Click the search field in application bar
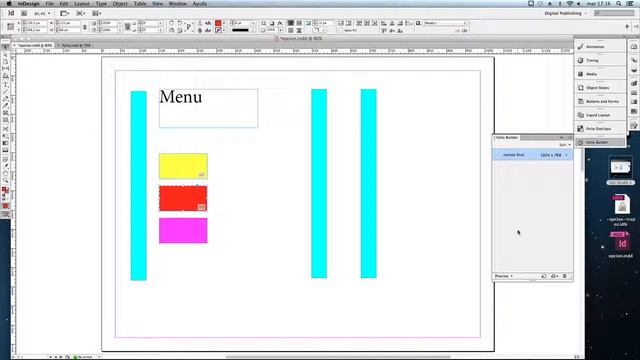The image size is (640, 360). click(614, 13)
